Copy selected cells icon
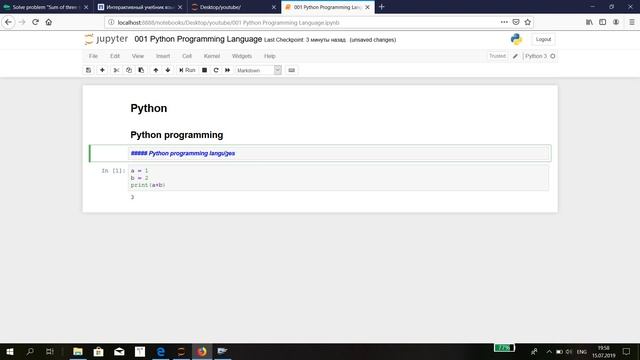This screenshot has width=640, height=360. coord(129,70)
